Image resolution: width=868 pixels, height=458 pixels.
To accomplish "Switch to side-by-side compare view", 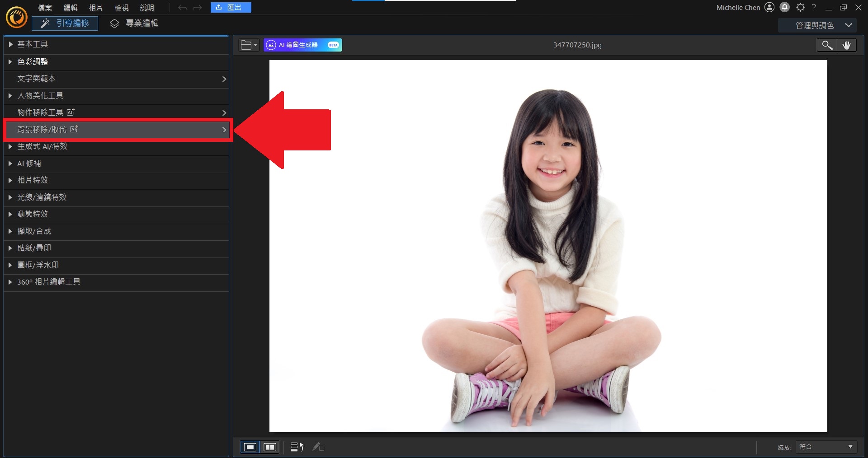I will [270, 447].
